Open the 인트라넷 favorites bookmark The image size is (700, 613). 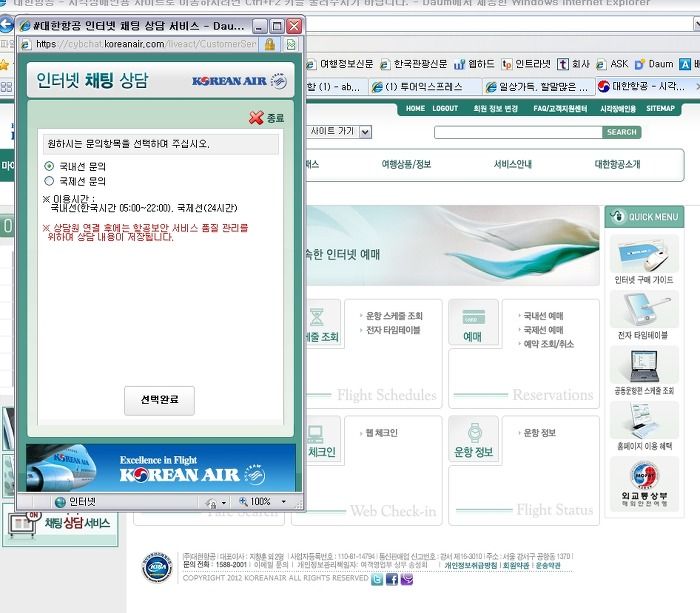click(x=525, y=64)
